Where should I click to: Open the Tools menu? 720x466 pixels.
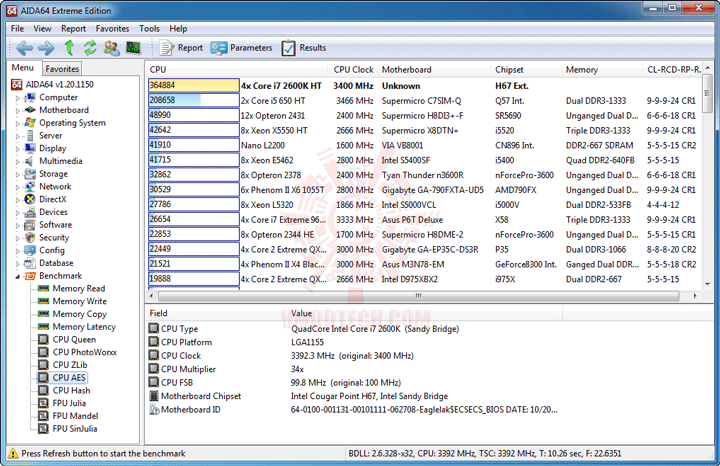click(149, 28)
